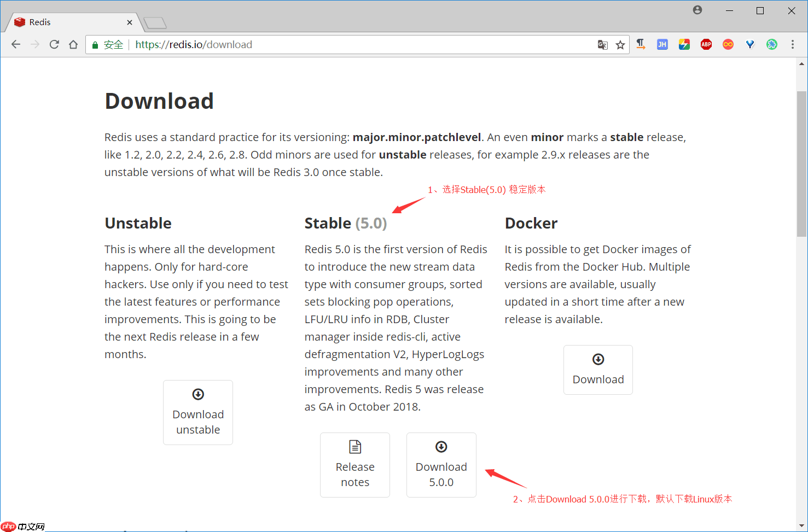The height and width of the screenshot is (532, 808).
Task: Click the "Unstable" section heading
Action: (138, 223)
